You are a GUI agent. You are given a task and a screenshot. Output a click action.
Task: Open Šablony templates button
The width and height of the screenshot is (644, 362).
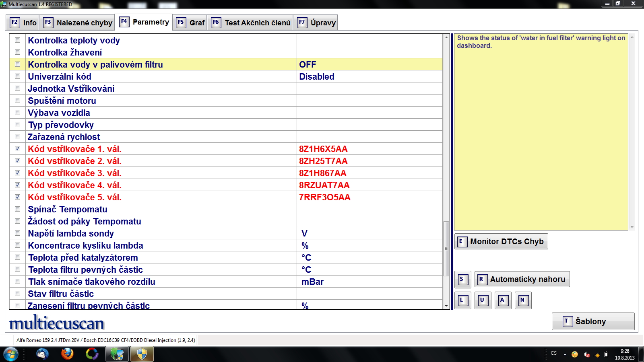click(x=593, y=321)
